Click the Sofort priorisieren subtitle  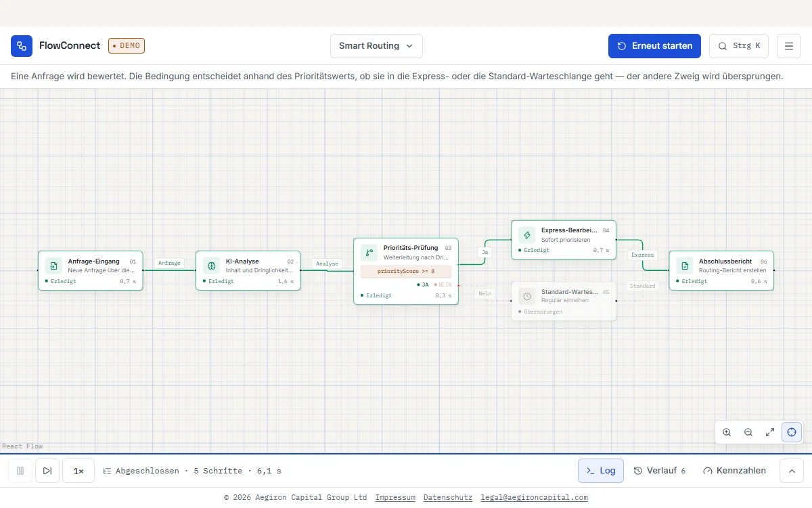click(566, 240)
